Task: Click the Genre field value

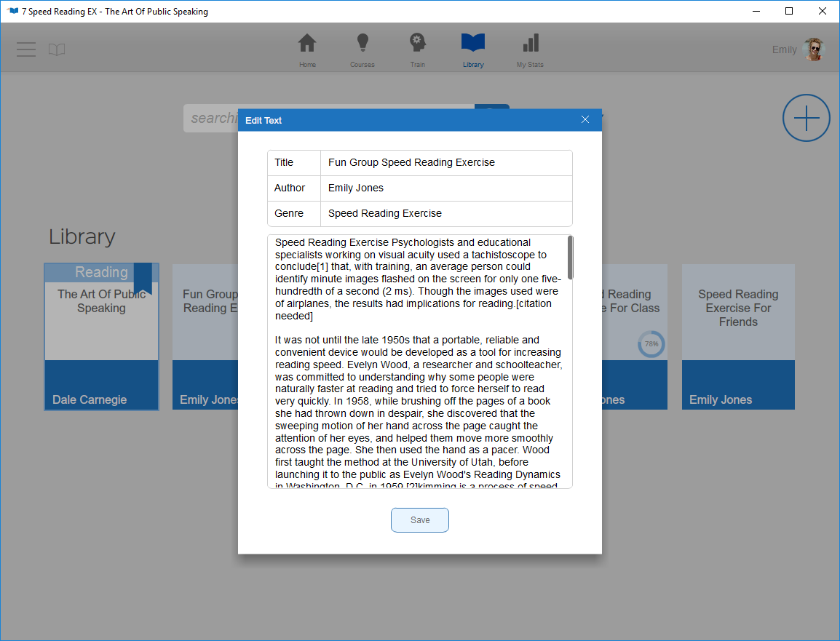Action: pyautogui.click(x=445, y=214)
